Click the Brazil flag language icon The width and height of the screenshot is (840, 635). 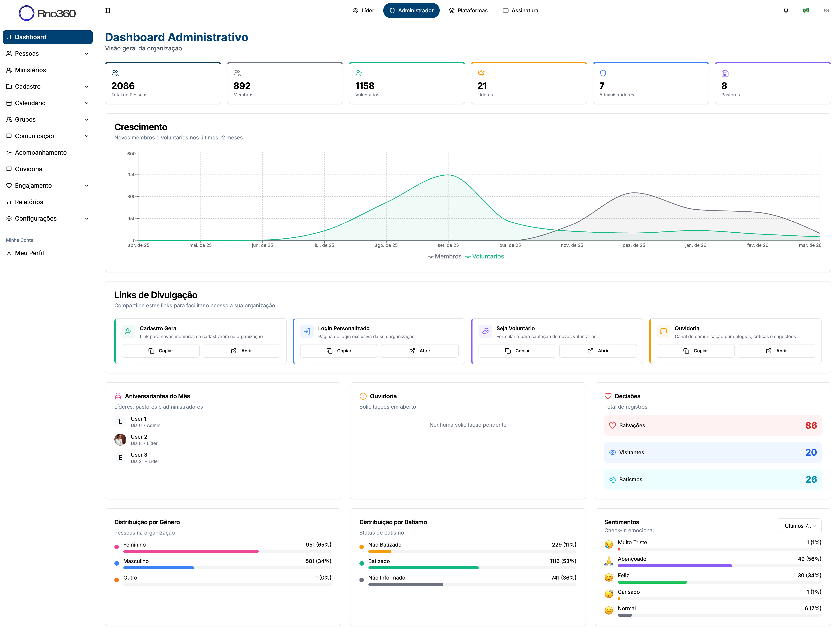point(806,11)
